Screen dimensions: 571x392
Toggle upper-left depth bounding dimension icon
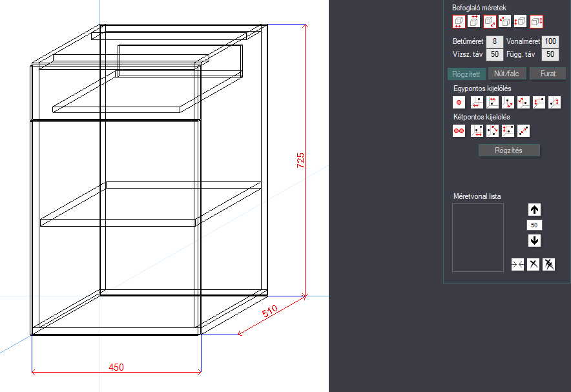[x=504, y=21]
